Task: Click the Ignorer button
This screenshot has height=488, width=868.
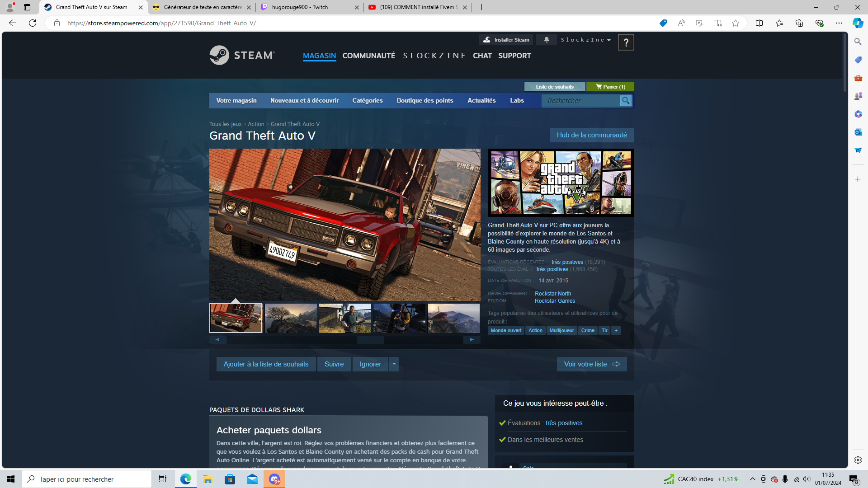Action: coord(370,364)
